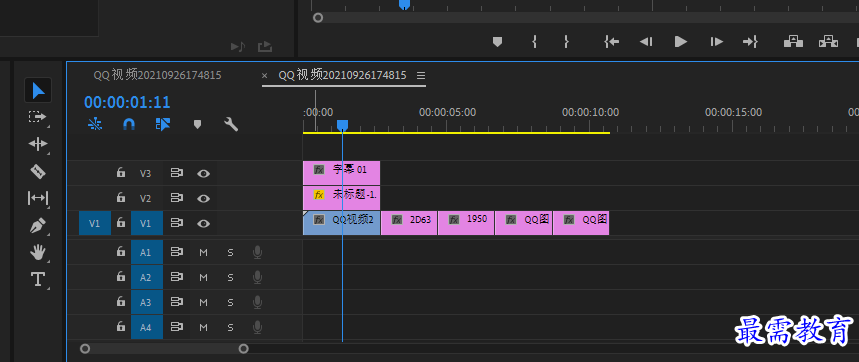Go to In point
859x362 pixels.
612,42
